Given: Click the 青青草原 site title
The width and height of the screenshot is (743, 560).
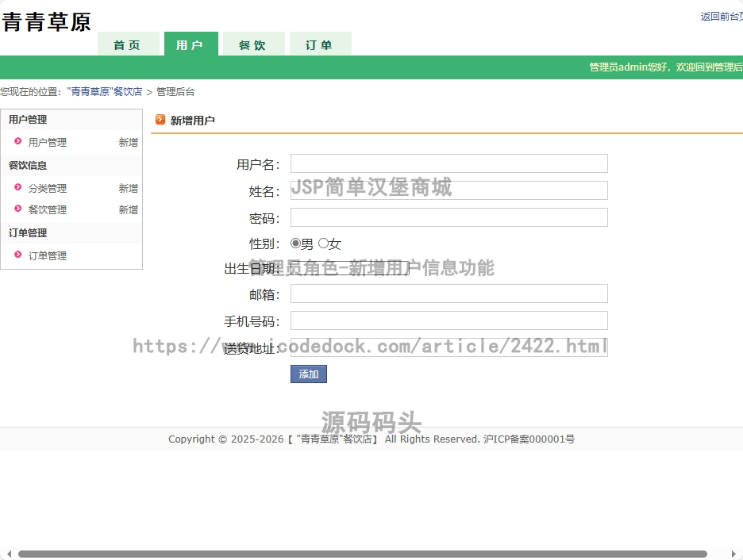Looking at the screenshot, I should click(46, 21).
